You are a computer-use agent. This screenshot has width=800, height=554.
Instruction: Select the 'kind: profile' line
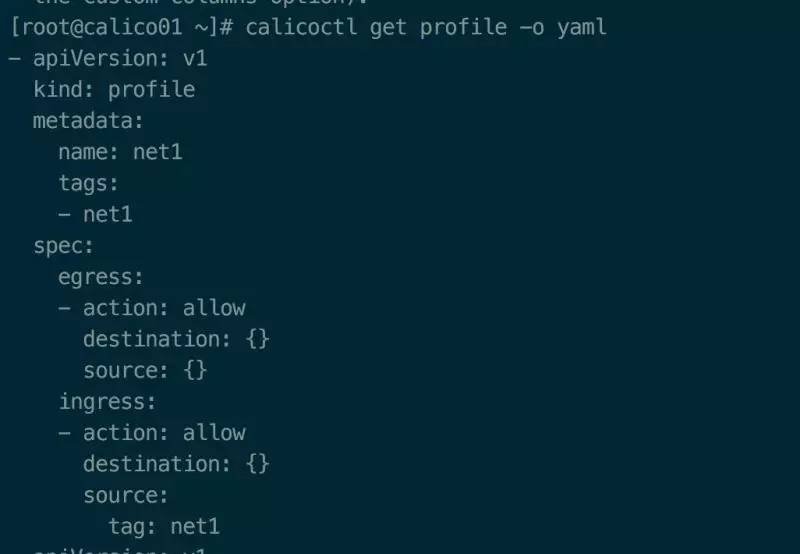click(x=114, y=90)
